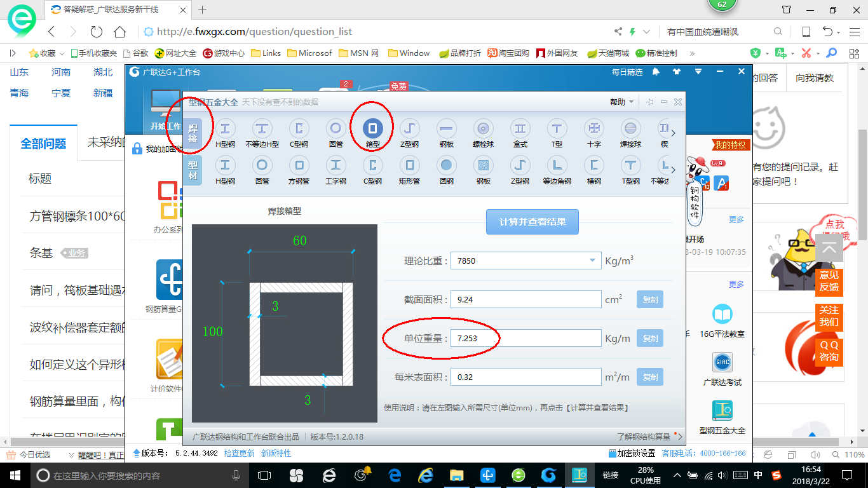This screenshot has height=488, width=868.
Task: Open the 全部问题 tab in the browser page
Action: 43,144
